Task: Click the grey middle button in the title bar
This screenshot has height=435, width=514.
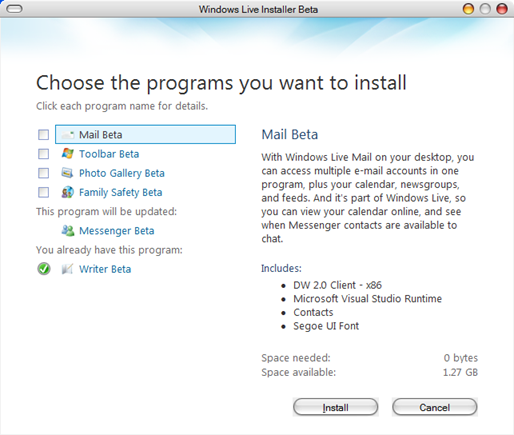Action: coord(485,9)
